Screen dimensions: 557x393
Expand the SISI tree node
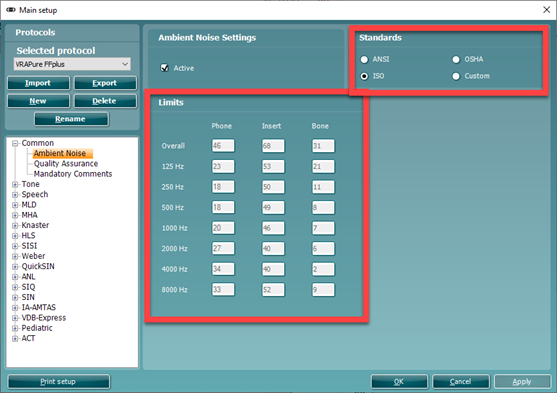coord(15,246)
